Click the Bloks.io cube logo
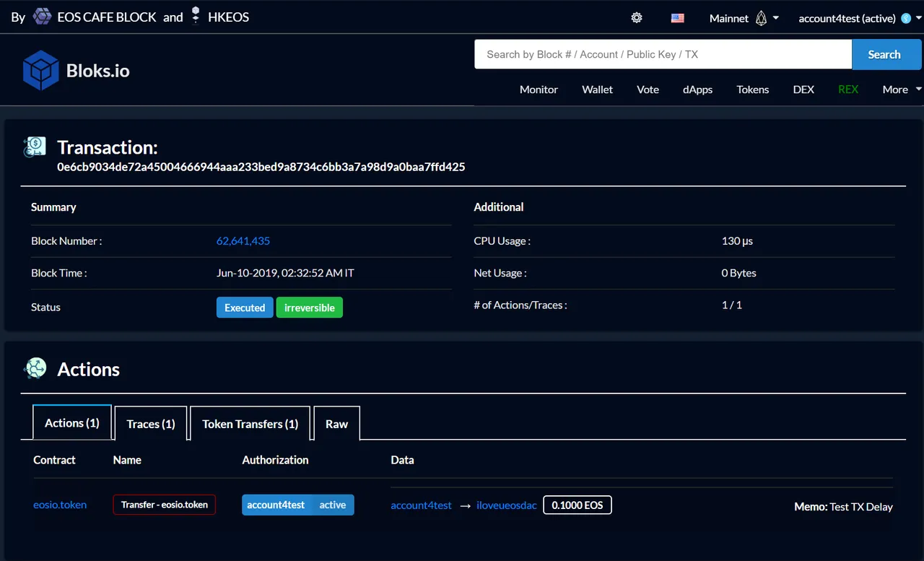Image resolution: width=924 pixels, height=561 pixels. pos(40,70)
